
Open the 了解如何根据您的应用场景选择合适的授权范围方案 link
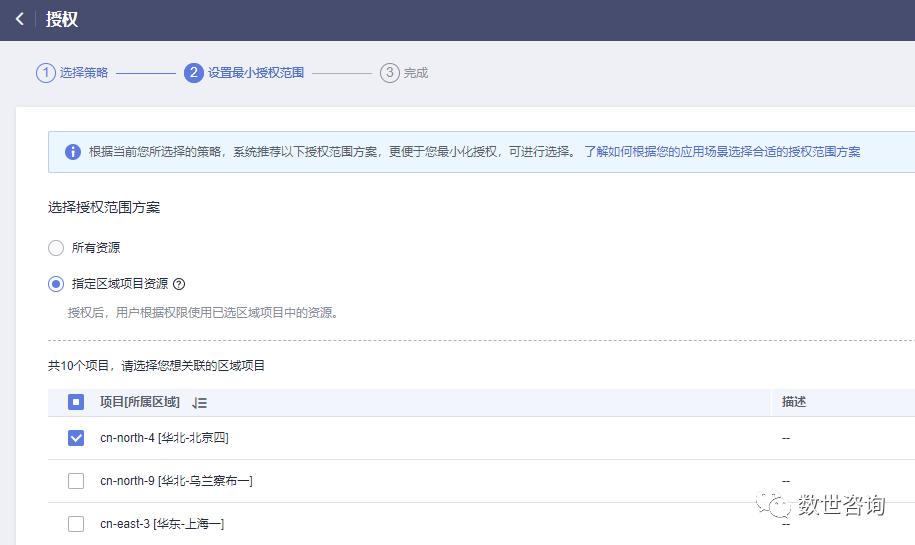(722, 152)
